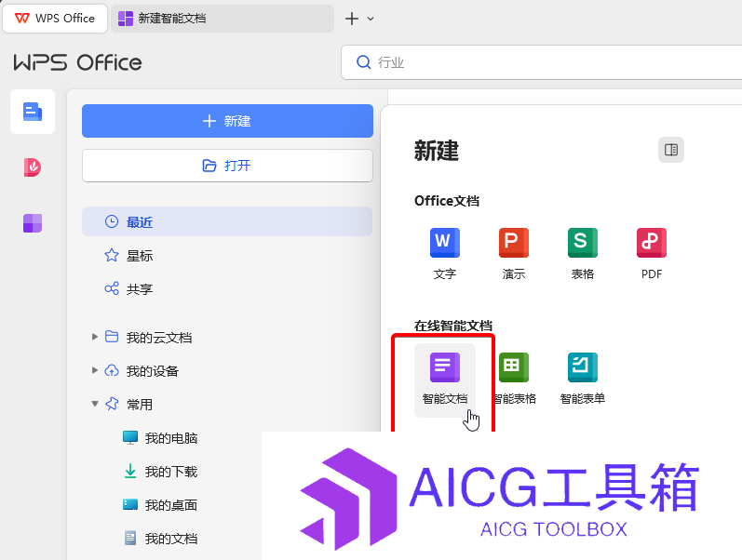The width and height of the screenshot is (742, 560).
Task: Select 共享 in the navigation list
Action: click(227, 288)
